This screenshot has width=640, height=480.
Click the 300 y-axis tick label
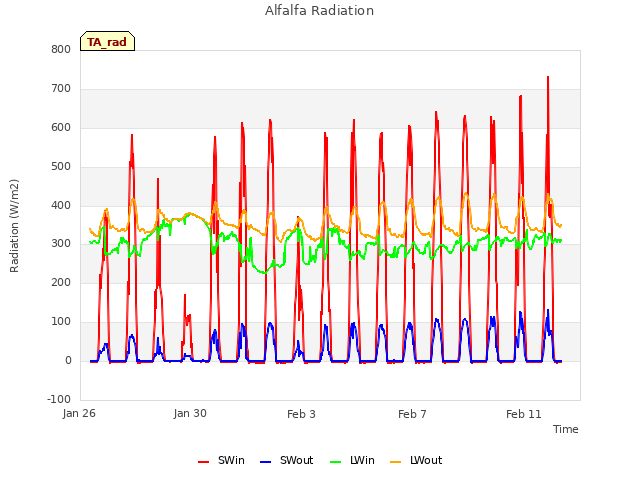pos(61,244)
